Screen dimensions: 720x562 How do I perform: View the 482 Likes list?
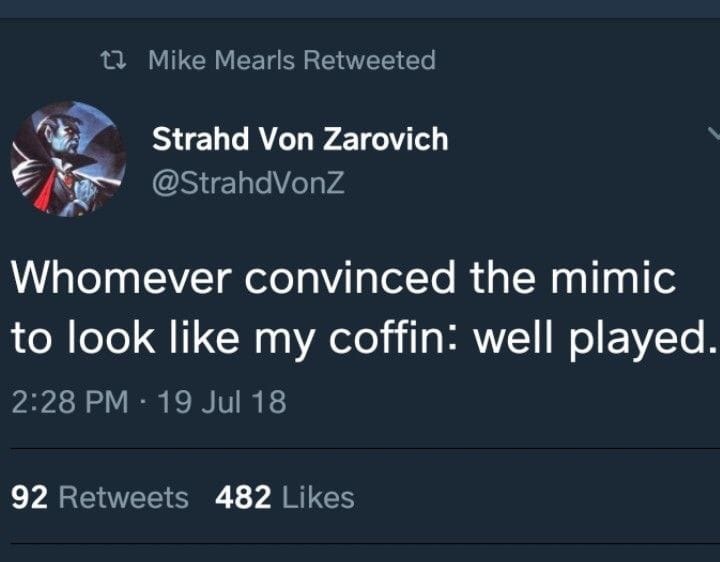[x=285, y=497]
